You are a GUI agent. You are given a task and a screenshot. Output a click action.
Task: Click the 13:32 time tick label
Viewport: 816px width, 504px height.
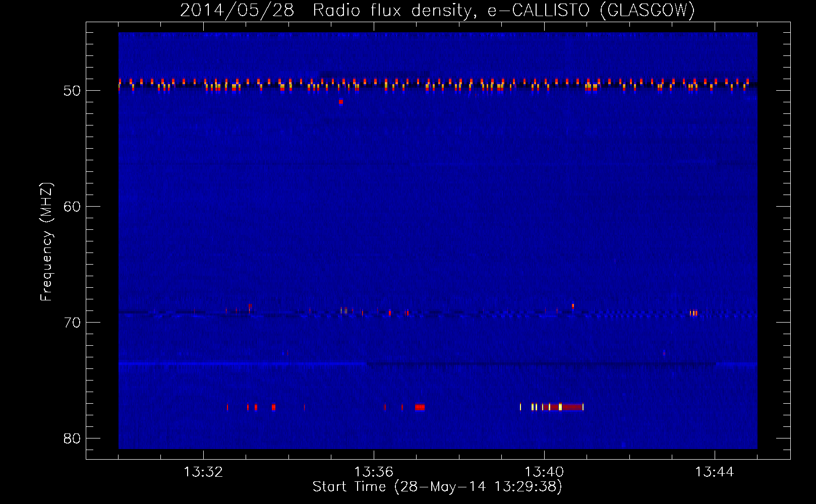tap(203, 472)
